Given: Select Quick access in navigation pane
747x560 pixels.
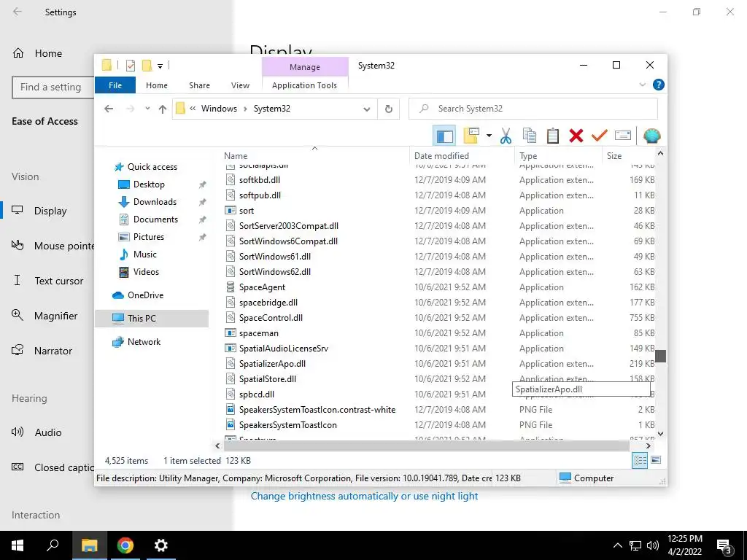Looking at the screenshot, I should 152,167.
